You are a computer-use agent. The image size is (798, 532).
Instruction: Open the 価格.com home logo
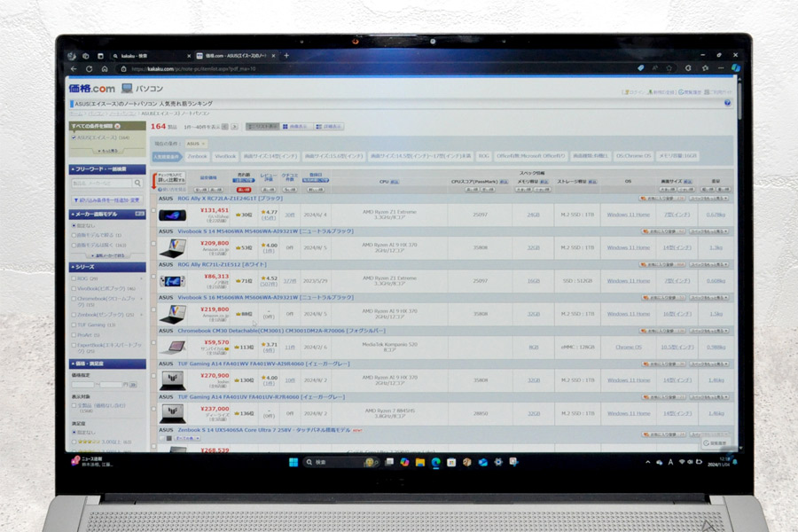coord(91,89)
